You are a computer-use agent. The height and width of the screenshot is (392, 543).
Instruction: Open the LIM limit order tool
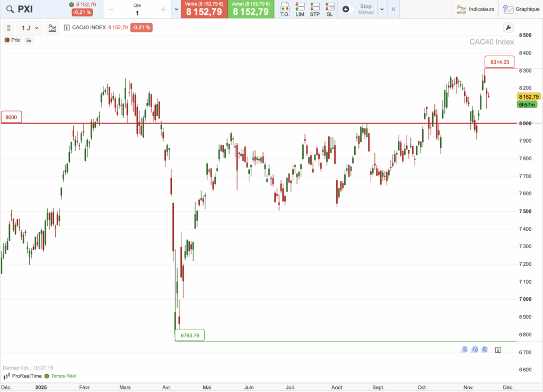click(300, 9)
